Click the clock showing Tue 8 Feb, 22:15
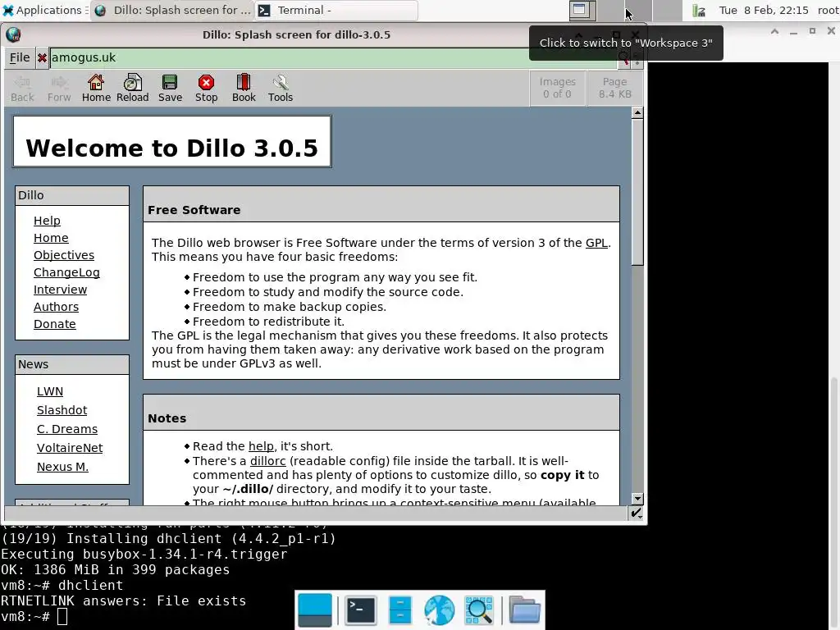840x630 pixels. pos(764,10)
